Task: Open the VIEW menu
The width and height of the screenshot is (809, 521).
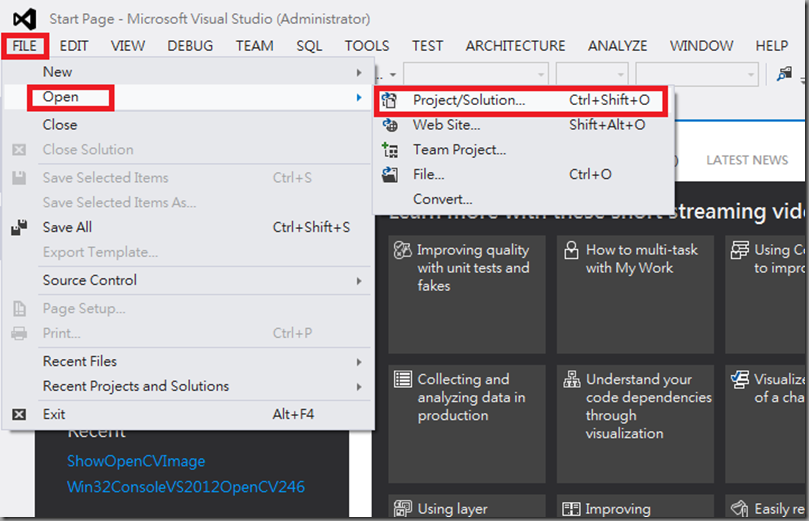Action: point(128,46)
